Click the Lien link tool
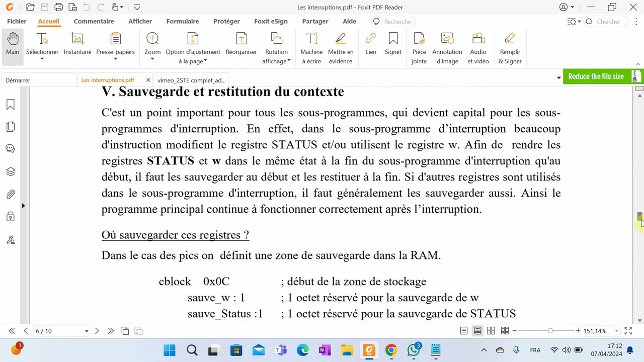This screenshot has width=644, height=362. (371, 44)
